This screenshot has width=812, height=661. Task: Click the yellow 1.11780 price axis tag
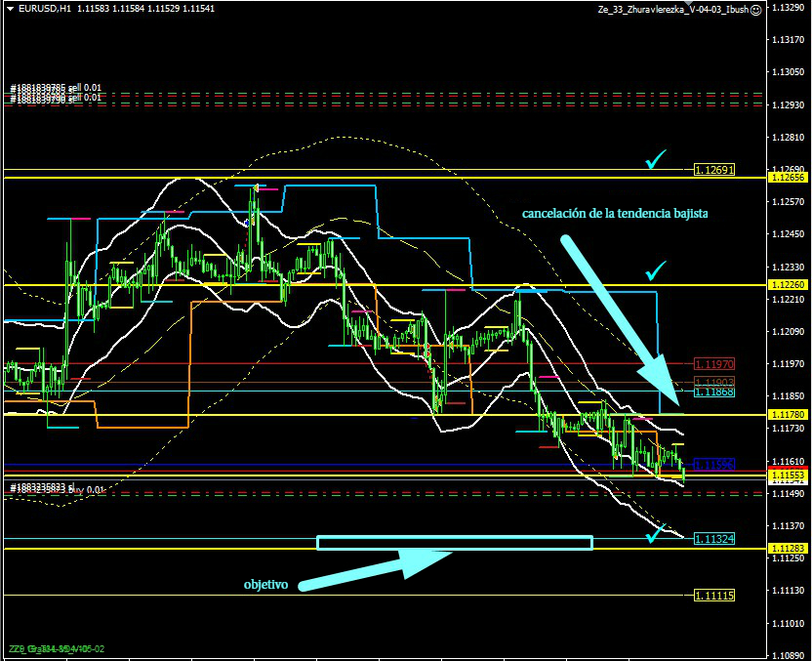tap(789, 415)
